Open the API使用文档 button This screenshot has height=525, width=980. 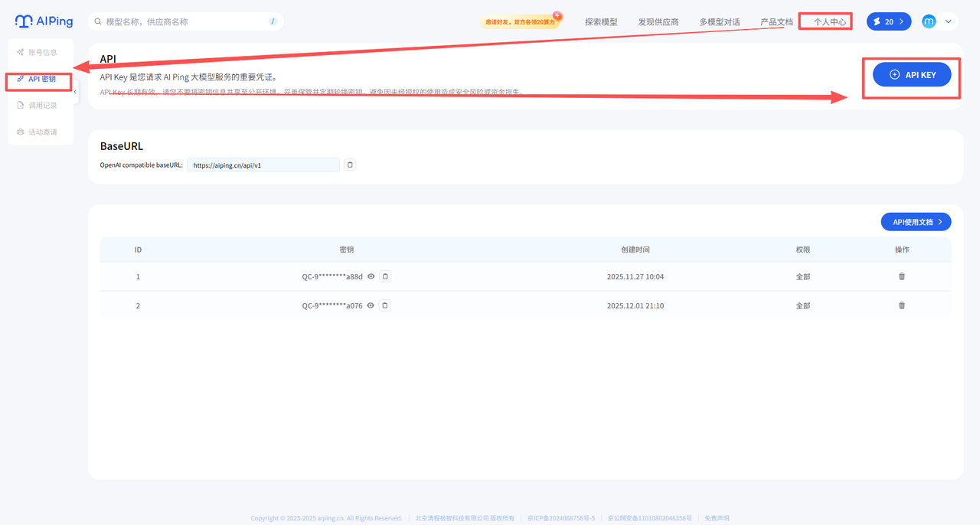916,222
